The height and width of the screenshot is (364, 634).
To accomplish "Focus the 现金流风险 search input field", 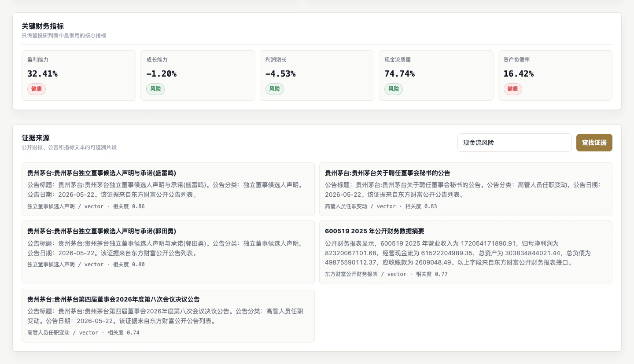I will [514, 143].
